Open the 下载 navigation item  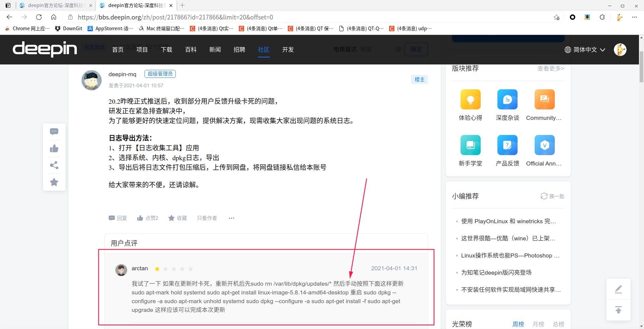pyautogui.click(x=166, y=50)
